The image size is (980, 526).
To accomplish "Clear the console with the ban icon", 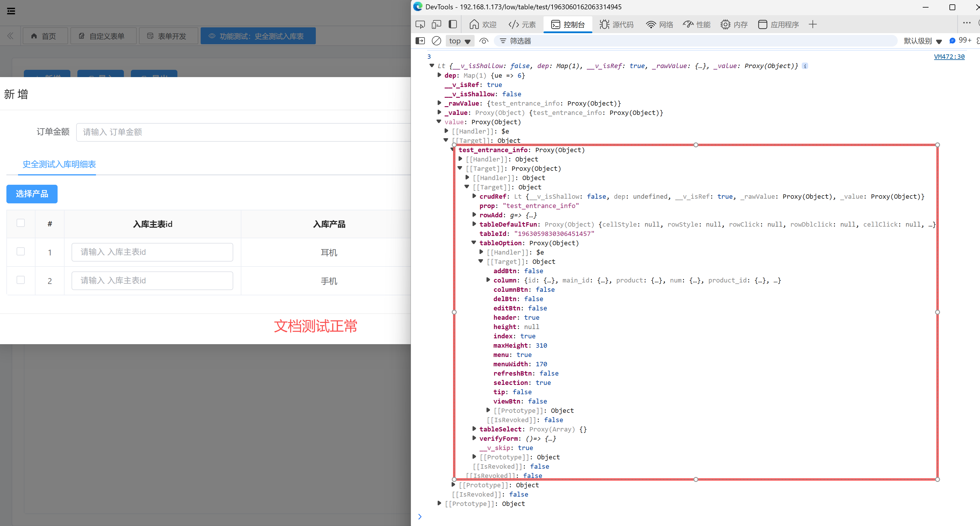I will coord(436,41).
